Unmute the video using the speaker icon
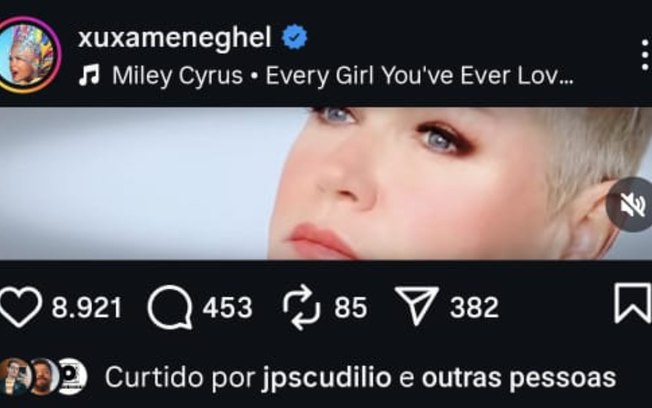This screenshot has height=408, width=652. tap(631, 204)
